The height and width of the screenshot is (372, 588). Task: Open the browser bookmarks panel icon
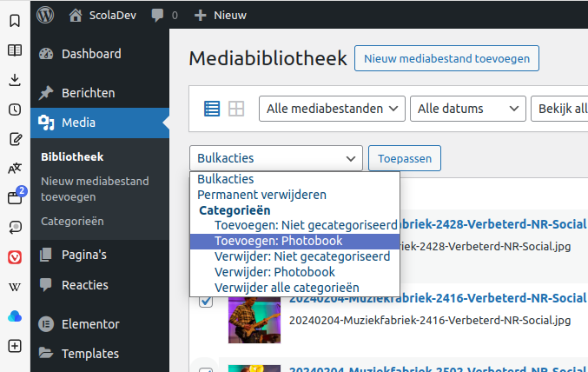(x=15, y=21)
